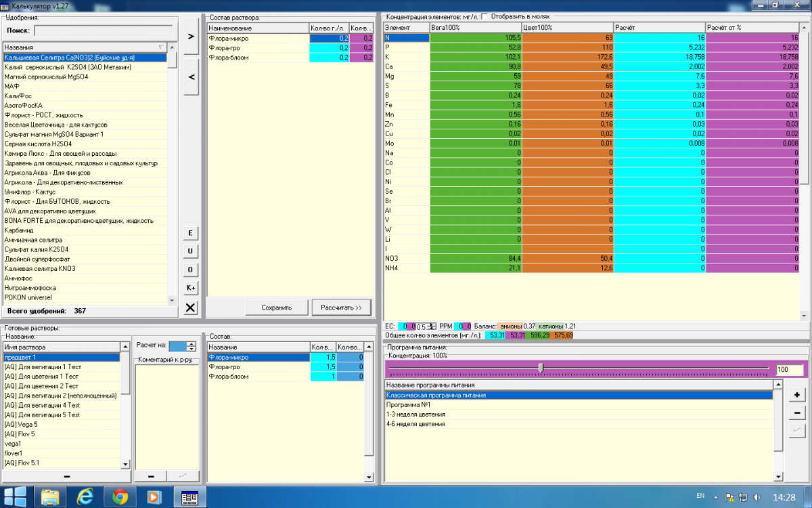Screen dimensions: 812x508
Task: Select 'Классическая программа питания' row
Action: click(x=579, y=395)
